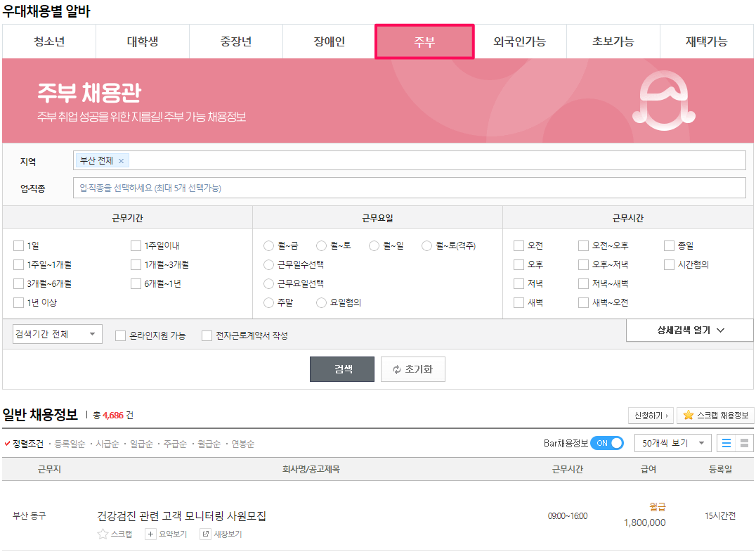Select the 월~금 workday radio button

point(268,245)
